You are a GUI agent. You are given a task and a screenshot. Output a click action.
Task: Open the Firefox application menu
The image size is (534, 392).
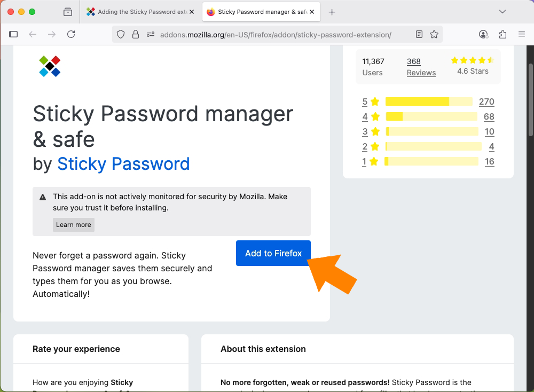point(521,34)
